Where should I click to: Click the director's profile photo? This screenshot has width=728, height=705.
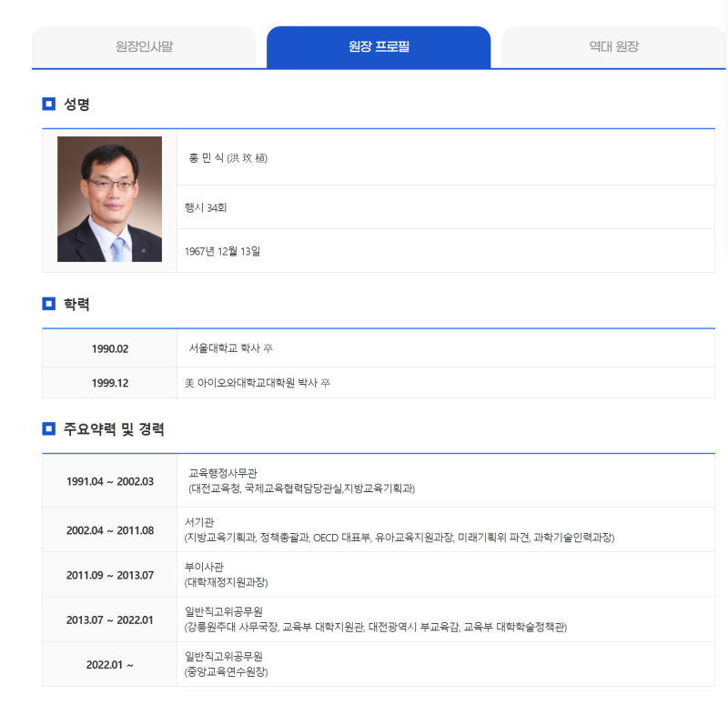[x=109, y=199]
